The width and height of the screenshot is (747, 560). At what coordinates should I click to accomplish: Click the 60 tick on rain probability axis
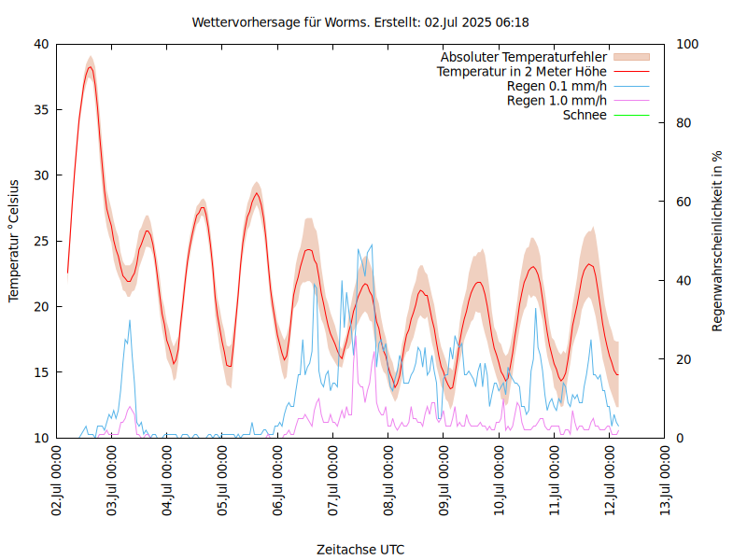pyautogui.click(x=683, y=202)
